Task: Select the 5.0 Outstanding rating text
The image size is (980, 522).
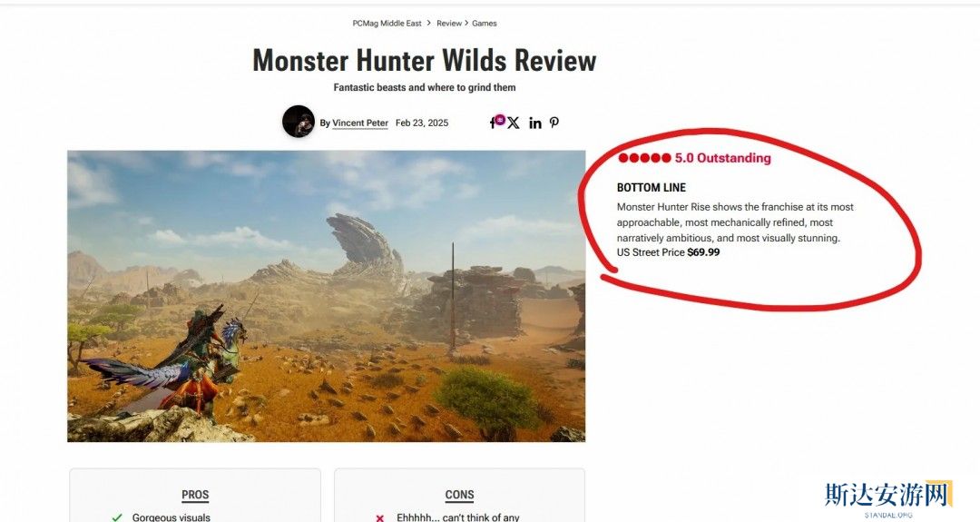Action: click(x=722, y=158)
